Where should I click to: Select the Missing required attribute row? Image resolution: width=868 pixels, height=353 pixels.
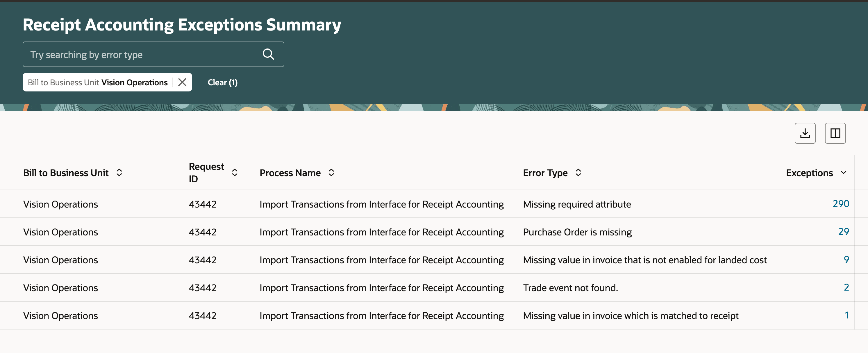(x=576, y=204)
